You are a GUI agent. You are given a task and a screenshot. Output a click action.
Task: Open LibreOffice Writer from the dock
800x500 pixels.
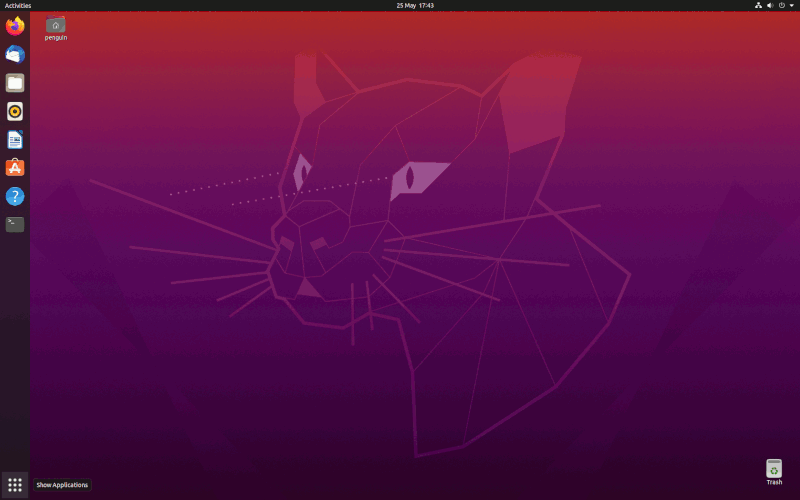[x=15, y=139]
